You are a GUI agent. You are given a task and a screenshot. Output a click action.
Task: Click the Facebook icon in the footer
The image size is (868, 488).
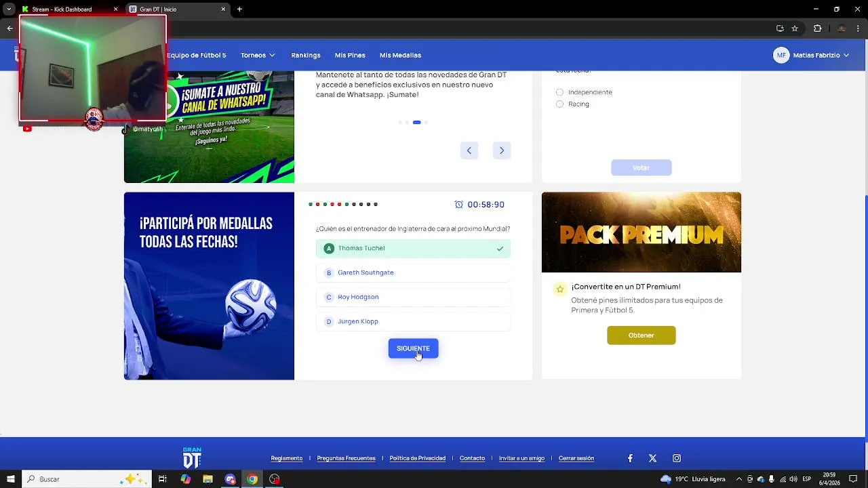[630, 458]
